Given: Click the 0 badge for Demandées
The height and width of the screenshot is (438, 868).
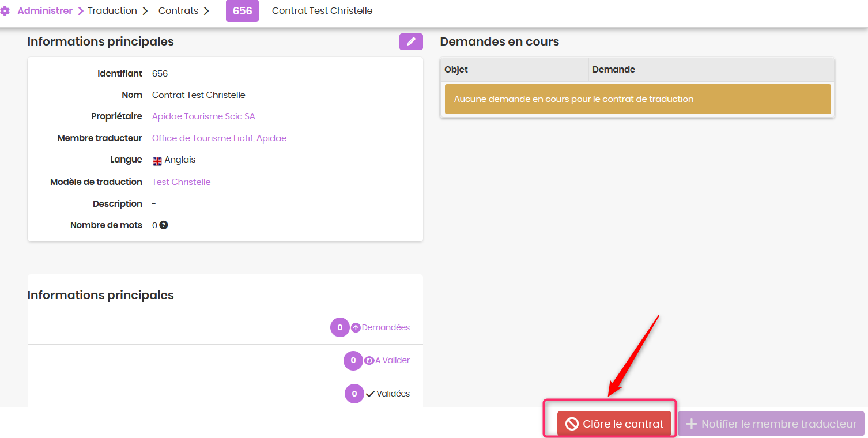Looking at the screenshot, I should tap(340, 327).
